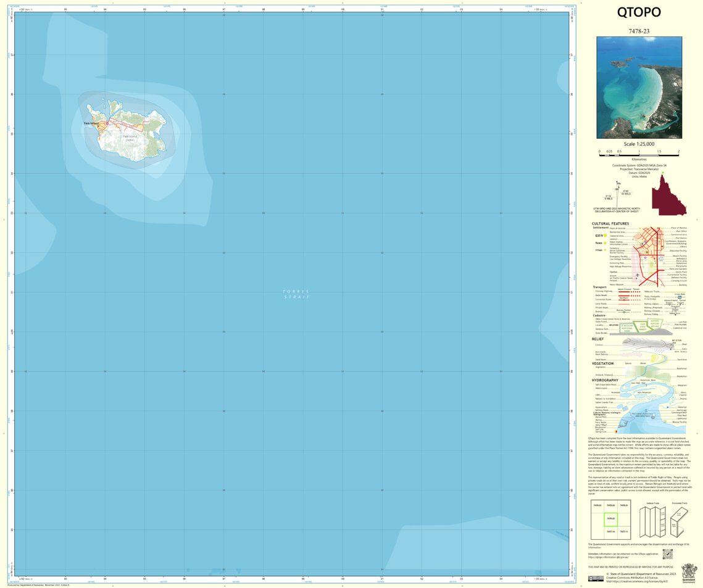This screenshot has height=588, width=703.
Task: Click the QR code for QTopo metadata
Action: tap(668, 554)
